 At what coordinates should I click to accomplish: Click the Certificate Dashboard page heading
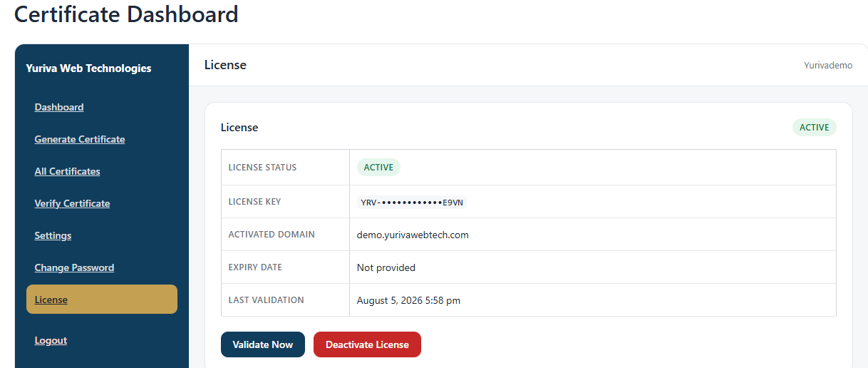[126, 14]
